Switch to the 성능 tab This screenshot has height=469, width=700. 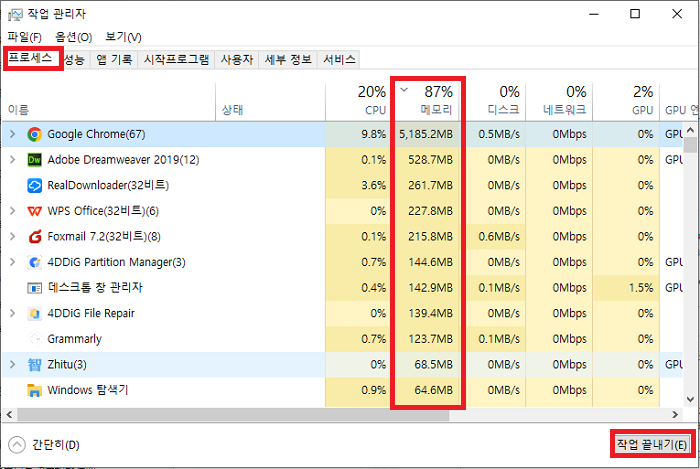(75, 59)
